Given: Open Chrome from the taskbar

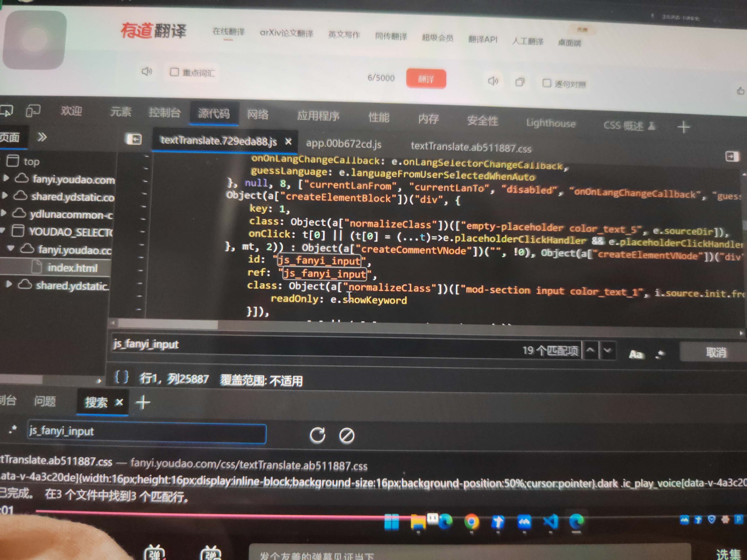Looking at the screenshot, I should click(x=471, y=522).
